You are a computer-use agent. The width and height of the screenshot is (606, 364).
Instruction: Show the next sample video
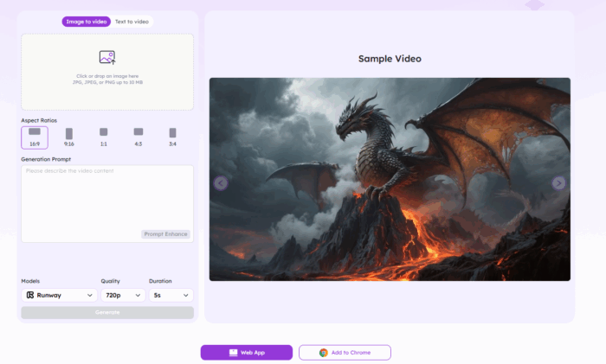coord(558,183)
